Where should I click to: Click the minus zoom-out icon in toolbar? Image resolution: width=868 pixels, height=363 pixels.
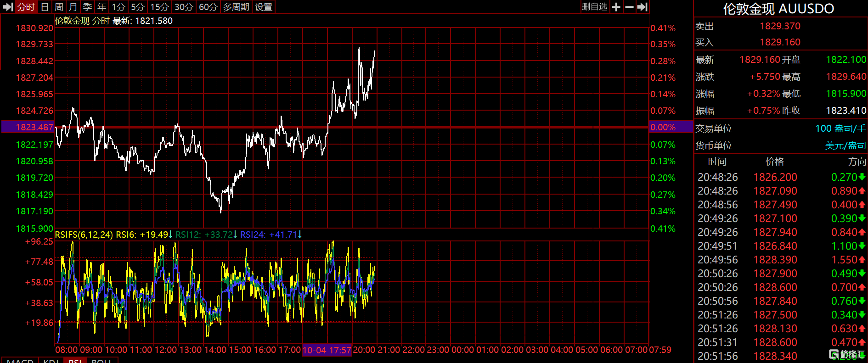[629, 7]
